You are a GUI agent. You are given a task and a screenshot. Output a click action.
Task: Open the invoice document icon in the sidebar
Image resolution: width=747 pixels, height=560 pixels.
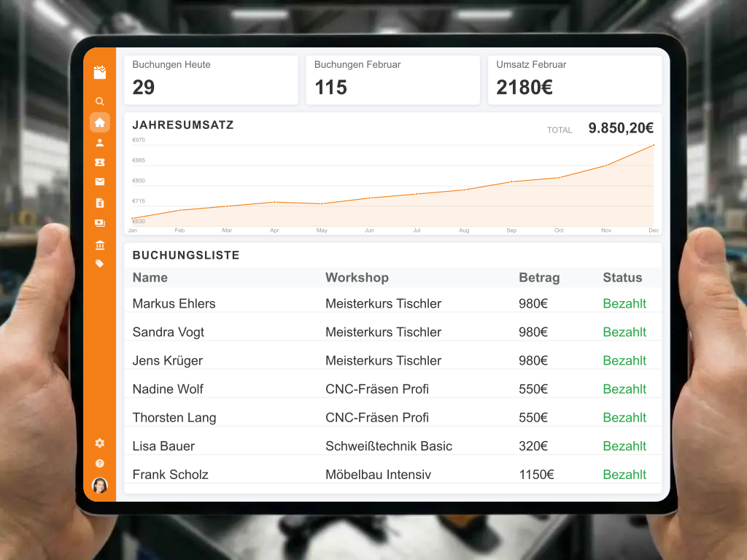(99, 203)
